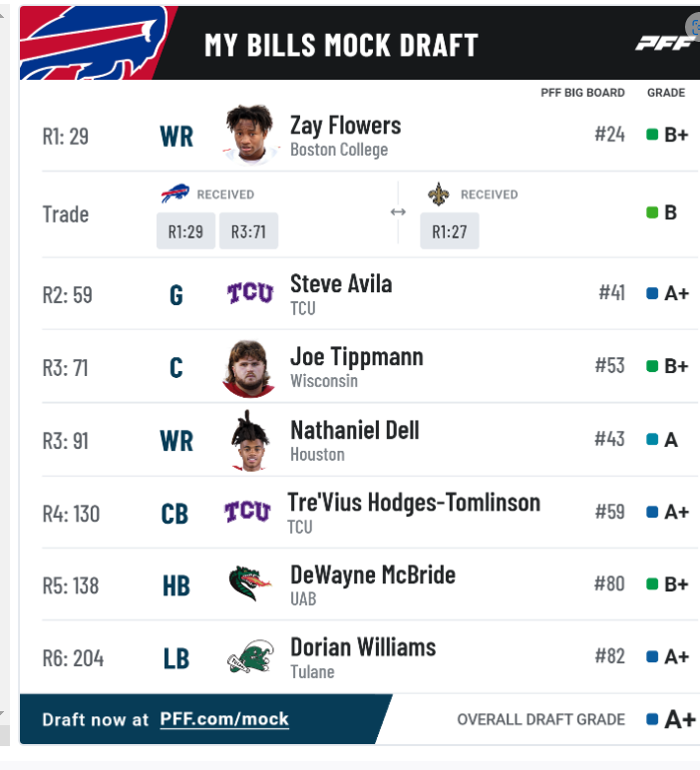Click the R3:71 traded pick chip

coord(248,231)
